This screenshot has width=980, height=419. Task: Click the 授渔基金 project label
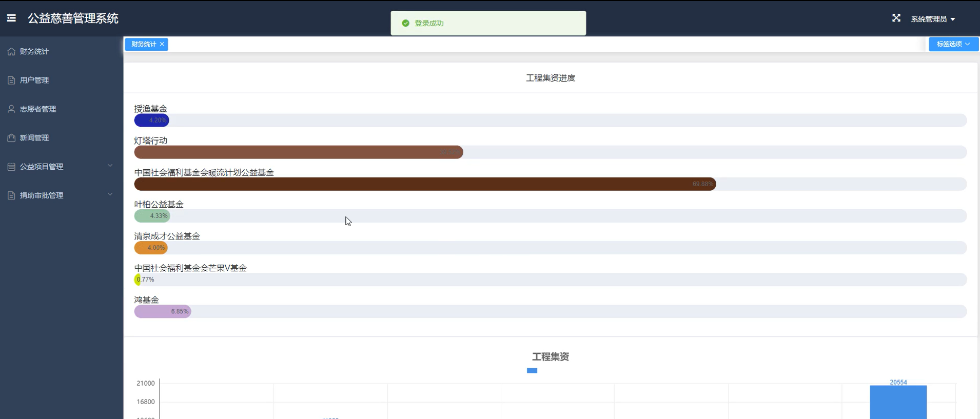click(151, 109)
